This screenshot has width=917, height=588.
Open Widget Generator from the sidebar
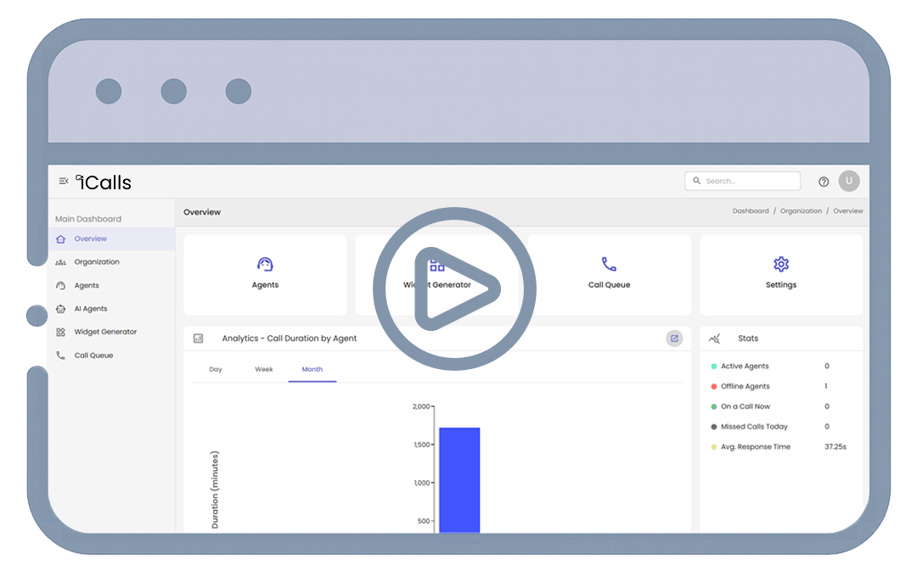(x=104, y=332)
